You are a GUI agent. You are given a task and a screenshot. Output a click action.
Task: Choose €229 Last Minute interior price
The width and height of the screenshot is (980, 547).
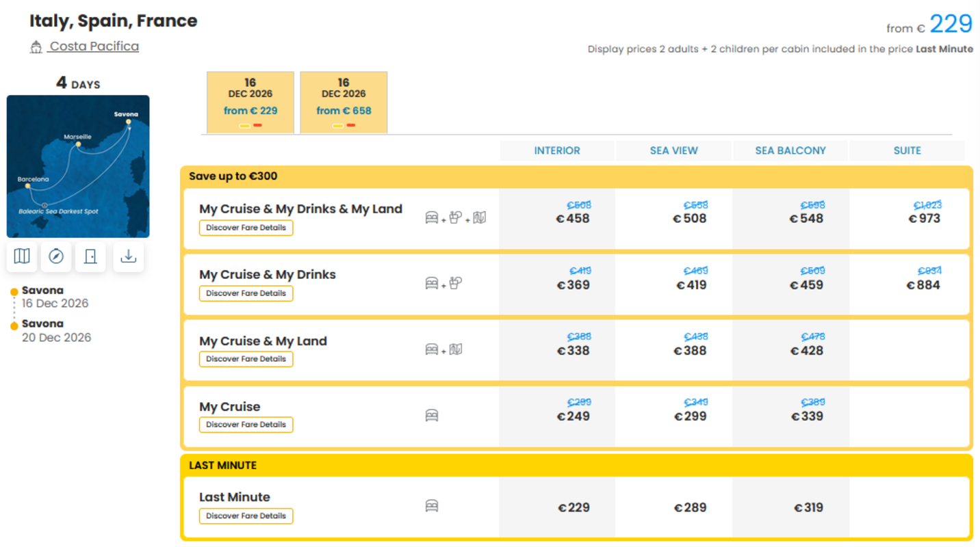[x=573, y=507]
